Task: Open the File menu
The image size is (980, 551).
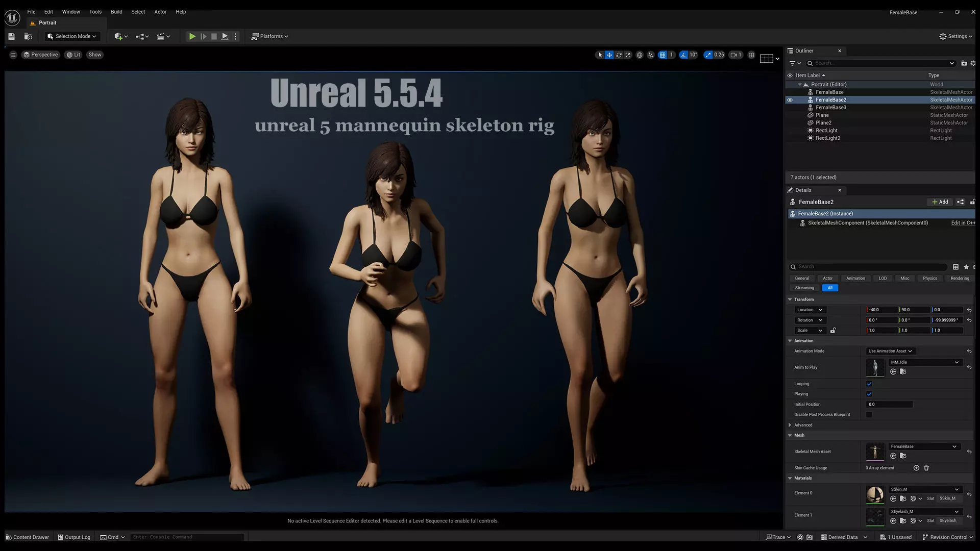Action: tap(31, 12)
